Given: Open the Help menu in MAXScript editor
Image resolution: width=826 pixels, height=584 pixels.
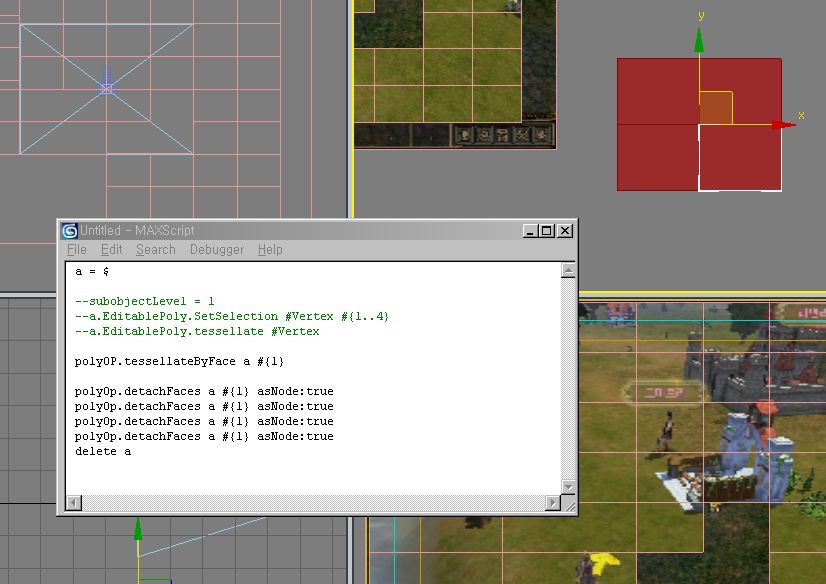Looking at the screenshot, I should [x=270, y=250].
